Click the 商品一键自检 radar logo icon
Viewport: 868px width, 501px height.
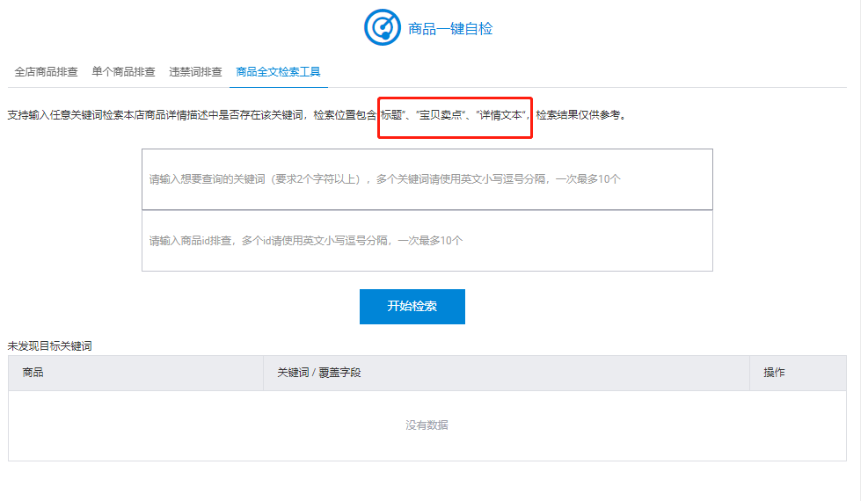383,28
